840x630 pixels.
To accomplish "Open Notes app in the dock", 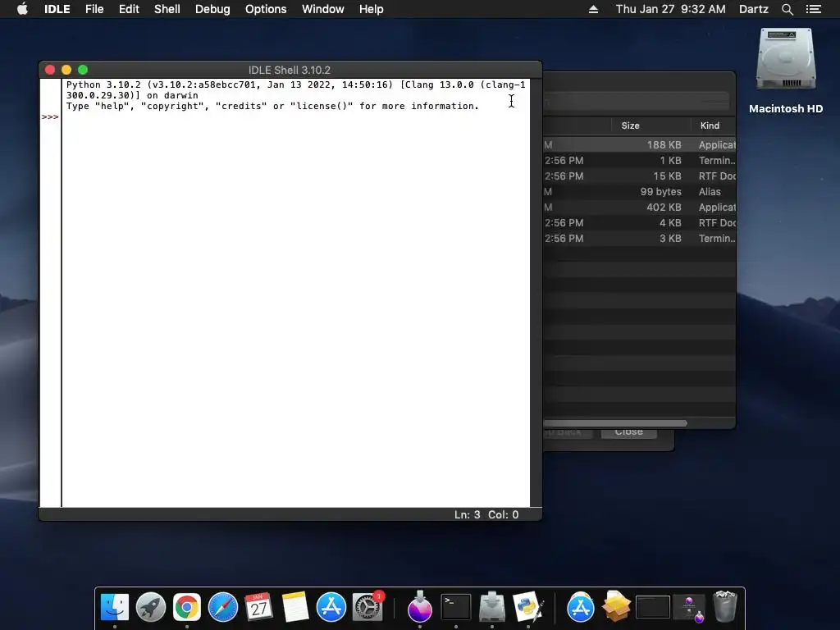I will [x=294, y=607].
